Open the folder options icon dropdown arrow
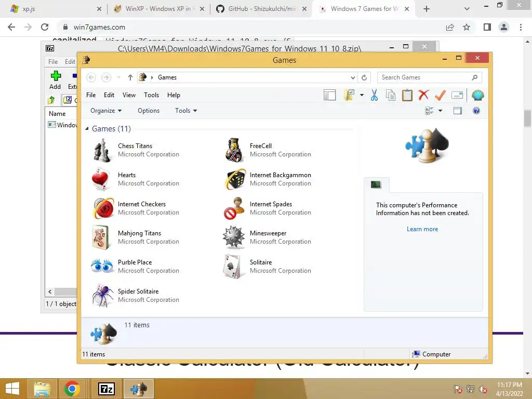The image size is (532, 399). 362,96
